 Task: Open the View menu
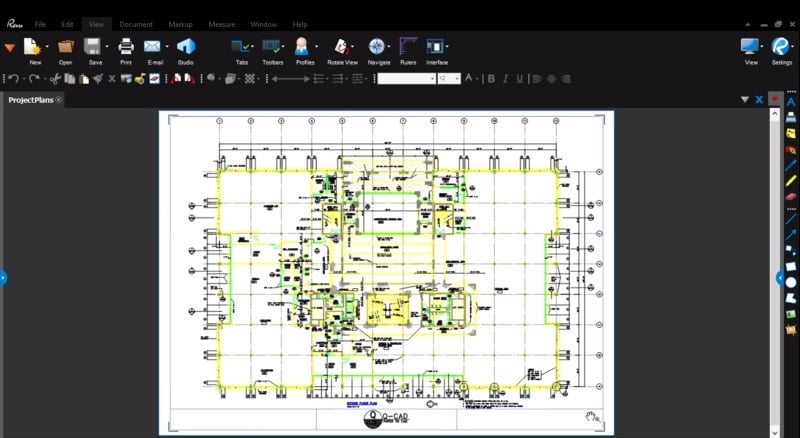[x=96, y=24]
